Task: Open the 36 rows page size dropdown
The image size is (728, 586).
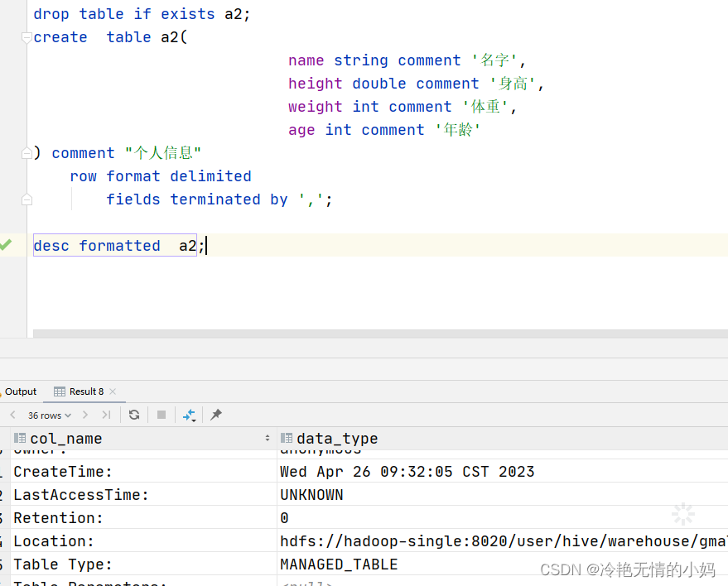Action: tap(49, 415)
